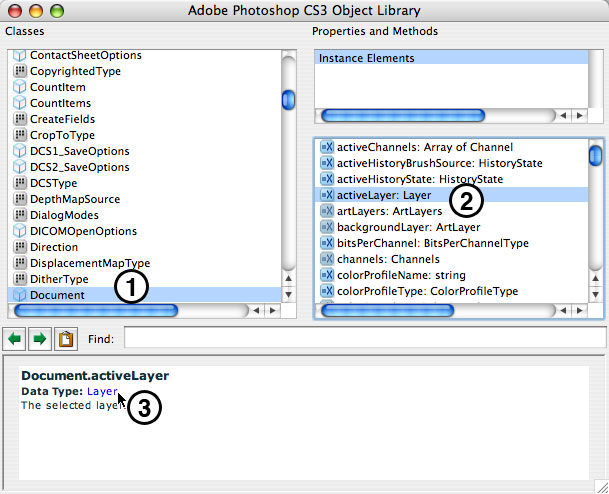The image size is (609, 494).
Task: Click the properties list scroll-up arrow
Action: (595, 278)
